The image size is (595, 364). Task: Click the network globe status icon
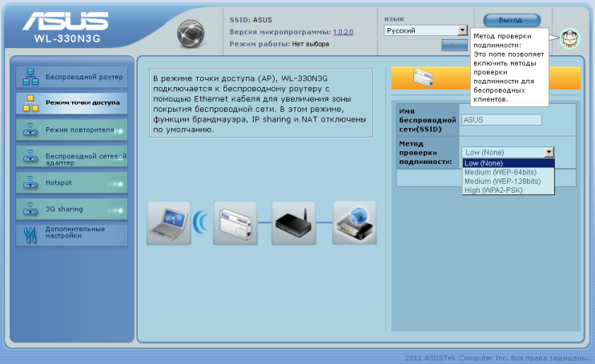pos(191,34)
